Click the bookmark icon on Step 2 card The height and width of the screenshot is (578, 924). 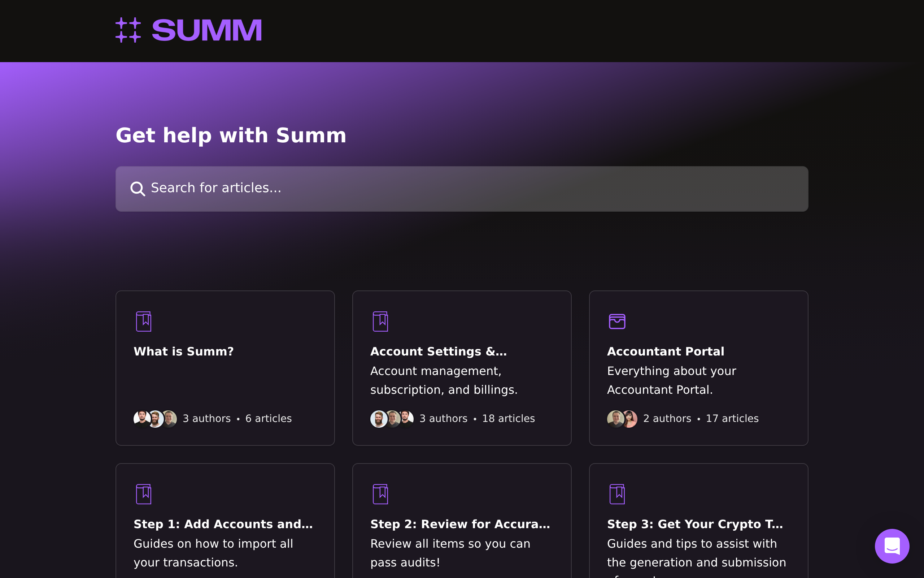tap(380, 494)
